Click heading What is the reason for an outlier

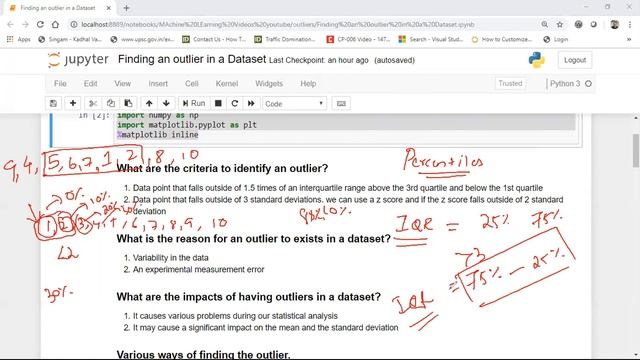pos(253,238)
